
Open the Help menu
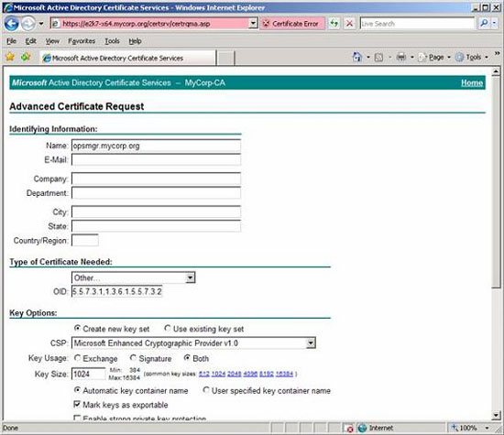pos(135,41)
